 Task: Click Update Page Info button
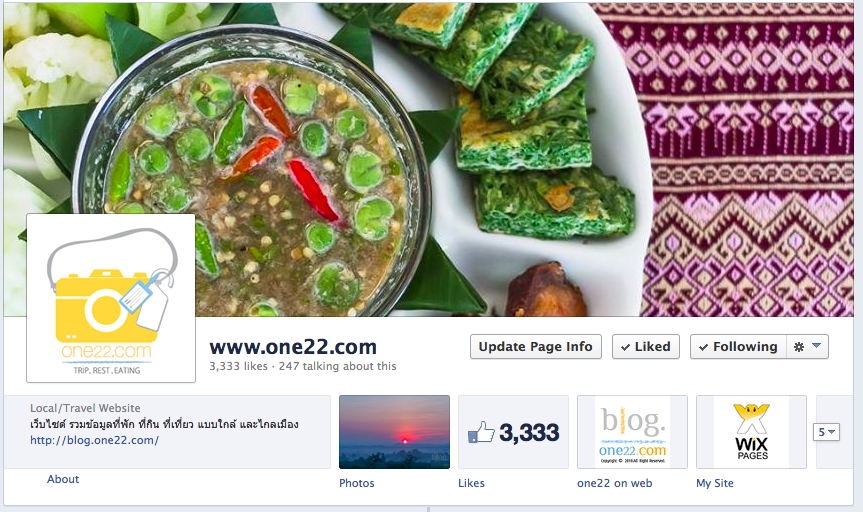click(536, 347)
